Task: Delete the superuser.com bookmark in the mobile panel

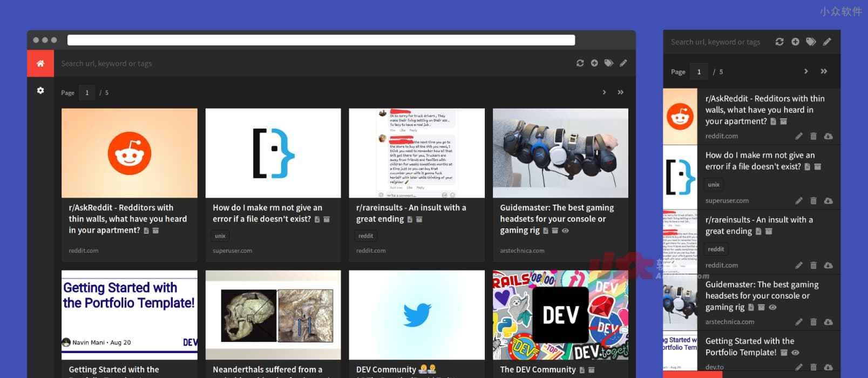Action: coord(813,201)
